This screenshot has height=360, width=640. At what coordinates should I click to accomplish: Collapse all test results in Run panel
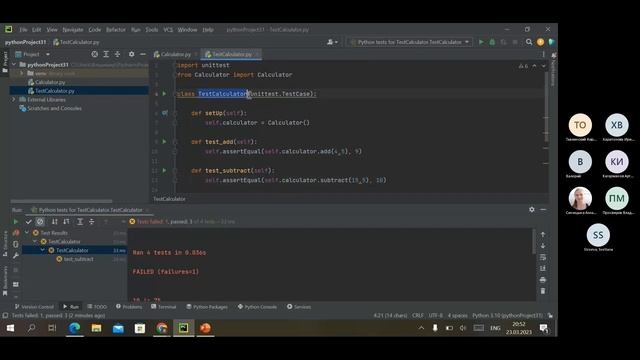(x=91, y=222)
